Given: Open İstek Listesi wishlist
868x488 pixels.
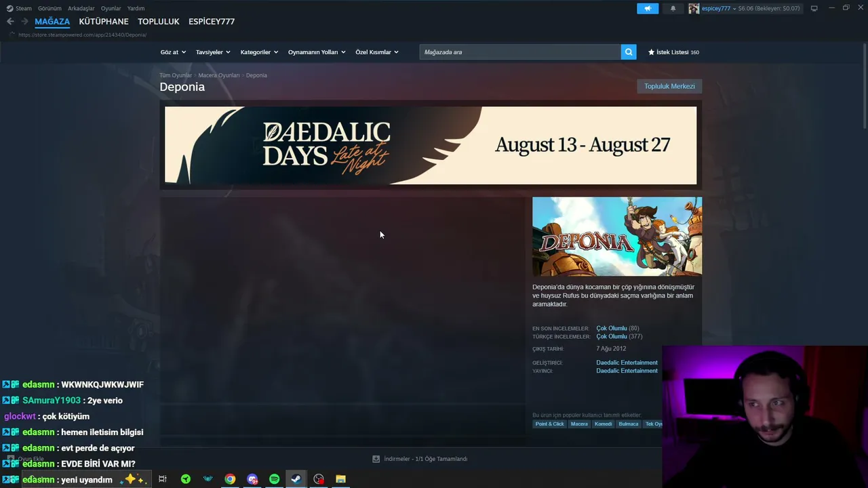Looking at the screenshot, I should [x=673, y=52].
